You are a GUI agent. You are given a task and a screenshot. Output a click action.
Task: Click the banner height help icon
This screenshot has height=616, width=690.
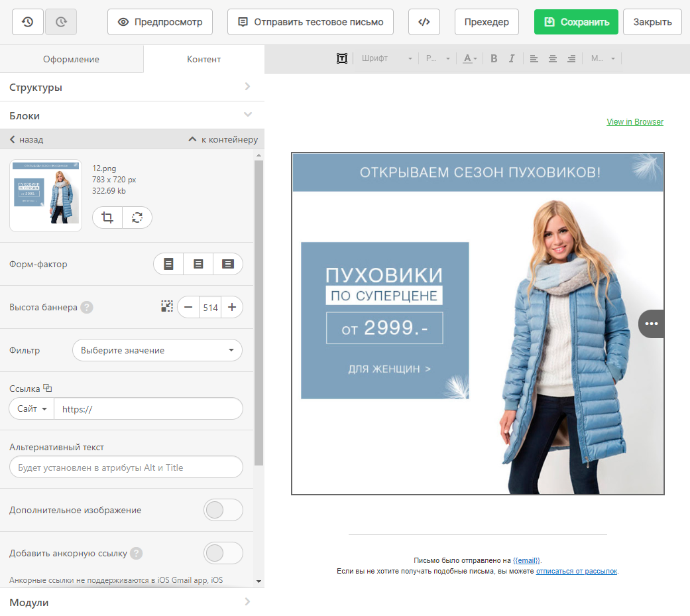[x=87, y=308]
